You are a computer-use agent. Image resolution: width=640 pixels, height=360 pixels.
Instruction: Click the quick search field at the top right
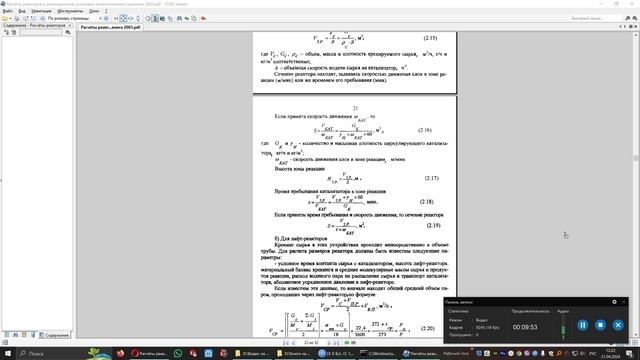[x=595, y=18]
